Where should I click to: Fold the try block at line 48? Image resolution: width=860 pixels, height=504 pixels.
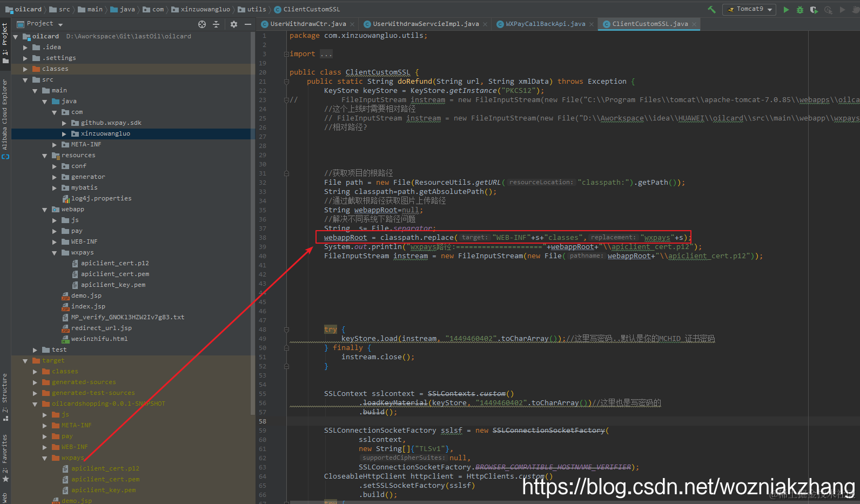pyautogui.click(x=286, y=330)
